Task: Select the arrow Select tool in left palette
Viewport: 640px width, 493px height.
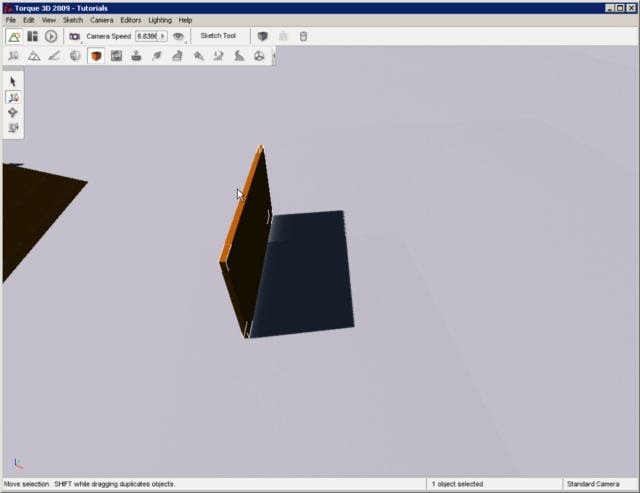Action: pos(13,81)
